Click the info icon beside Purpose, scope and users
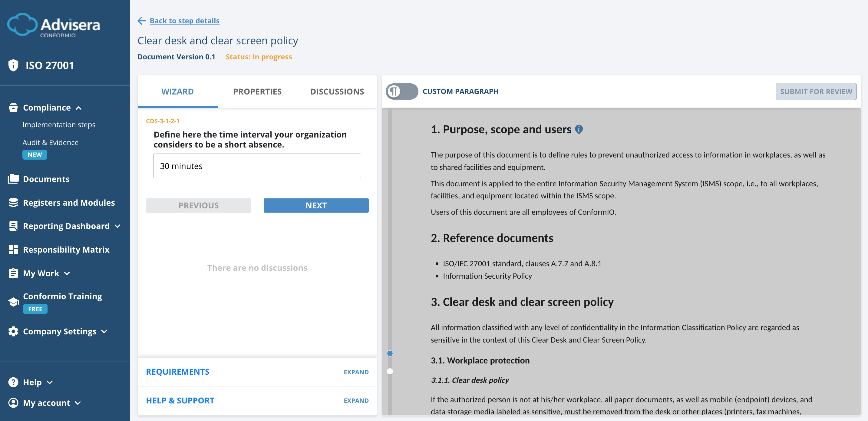This screenshot has width=868, height=421. (x=579, y=129)
